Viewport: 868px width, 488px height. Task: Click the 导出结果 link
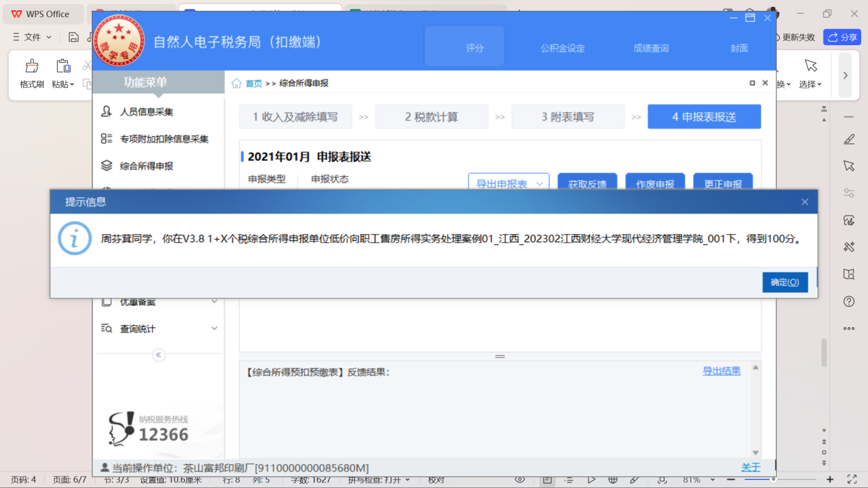721,371
